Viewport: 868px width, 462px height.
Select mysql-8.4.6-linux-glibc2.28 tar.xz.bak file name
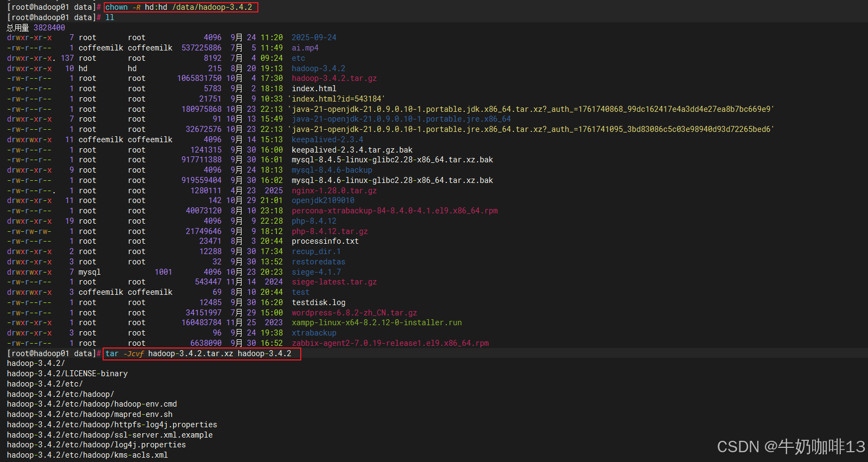[x=392, y=180]
